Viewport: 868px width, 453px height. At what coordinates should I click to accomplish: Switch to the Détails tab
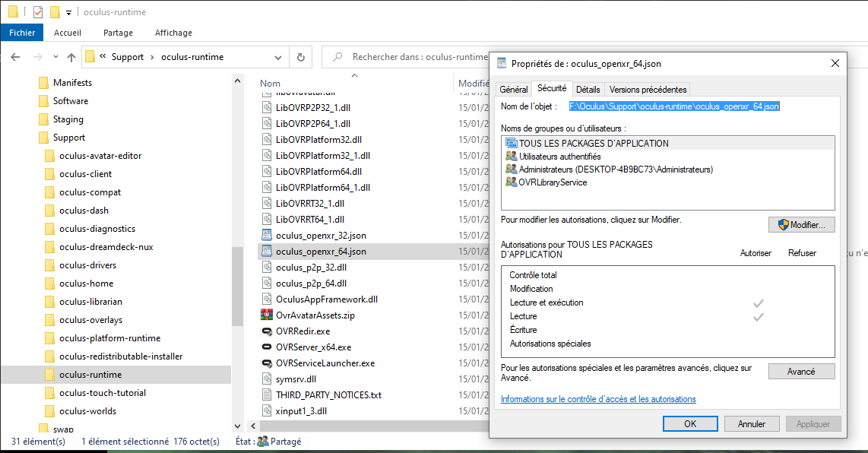588,90
